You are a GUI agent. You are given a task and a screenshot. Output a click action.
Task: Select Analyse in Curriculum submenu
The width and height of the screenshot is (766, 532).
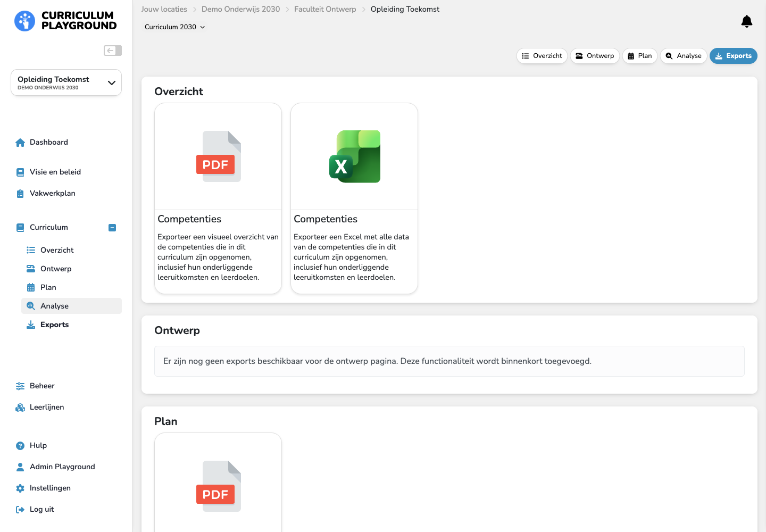click(x=71, y=306)
